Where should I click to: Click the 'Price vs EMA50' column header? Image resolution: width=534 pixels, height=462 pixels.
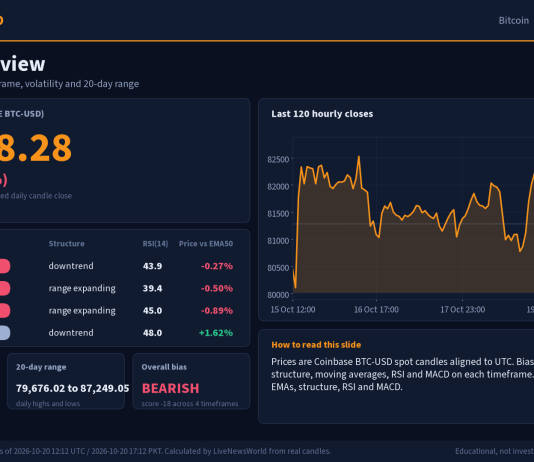206,244
